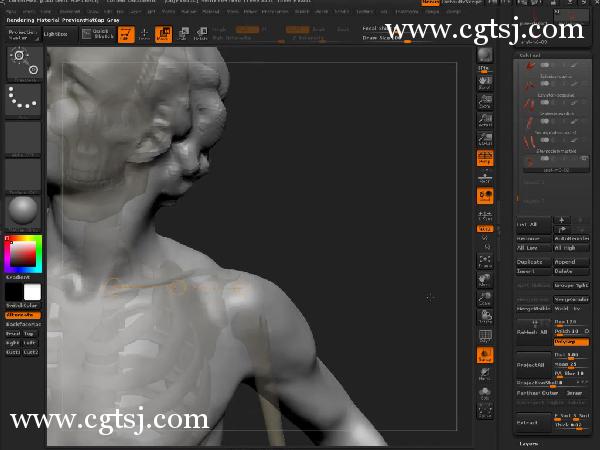
Task: Select the Move transpose icon on top shelf
Action: point(163,34)
